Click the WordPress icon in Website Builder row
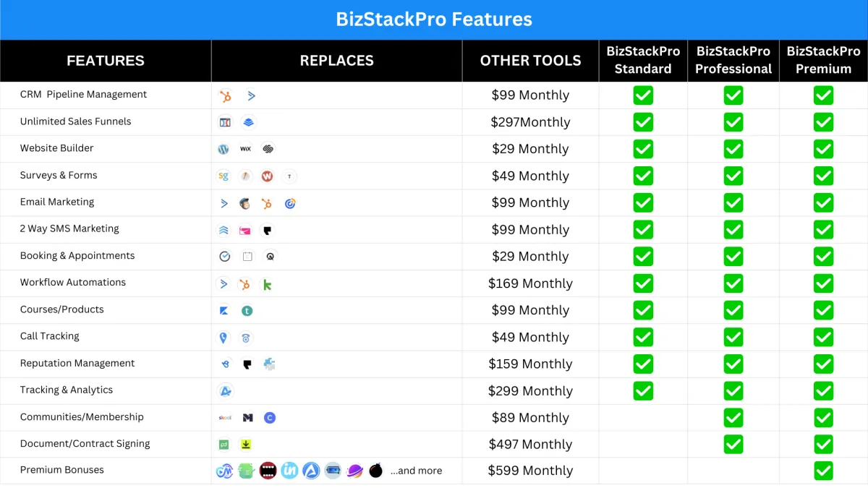This screenshot has width=868, height=488. [224, 149]
